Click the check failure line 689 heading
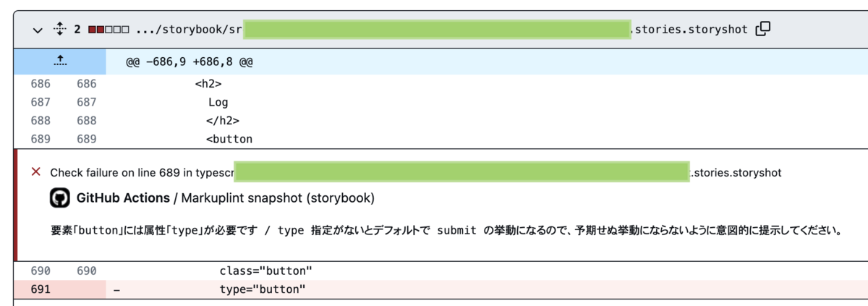 tap(141, 173)
